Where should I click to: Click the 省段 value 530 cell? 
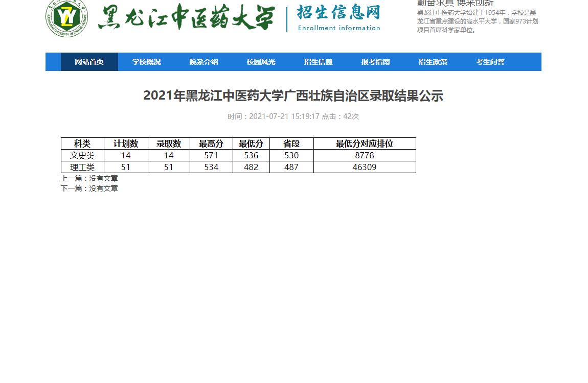coord(292,155)
